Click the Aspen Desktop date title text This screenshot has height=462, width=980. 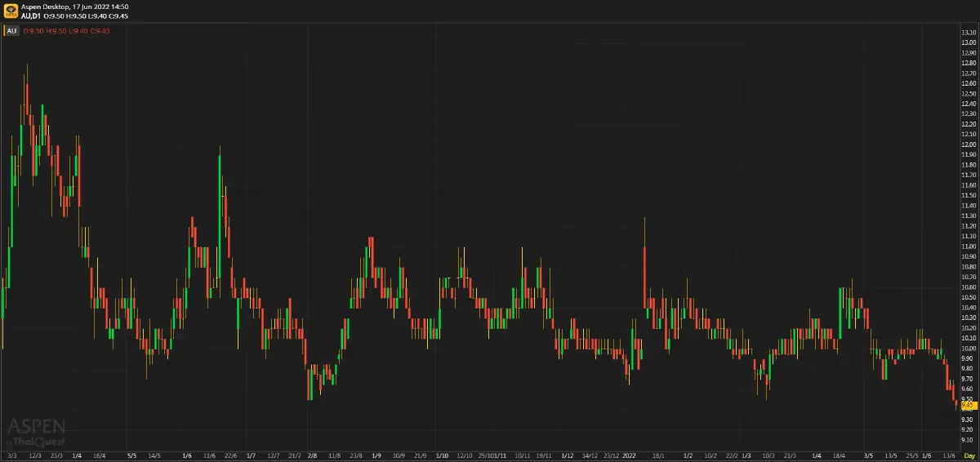(x=75, y=6)
